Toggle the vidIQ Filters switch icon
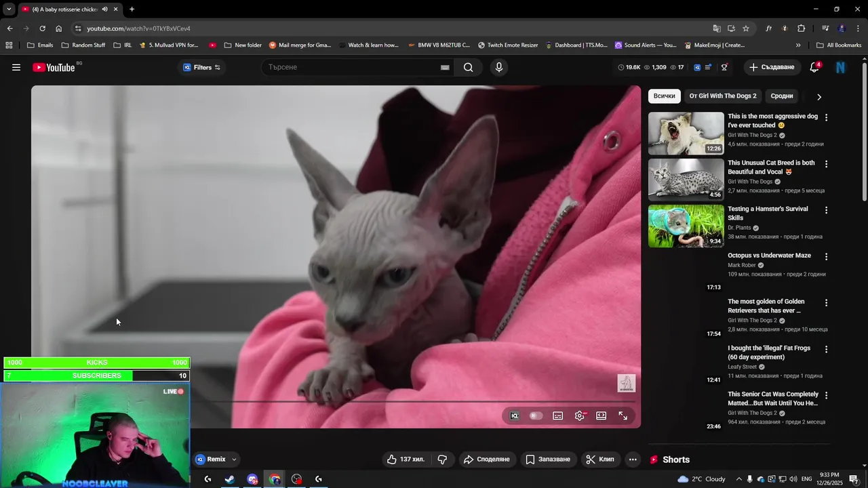This screenshot has width=868, height=488. pyautogui.click(x=217, y=67)
